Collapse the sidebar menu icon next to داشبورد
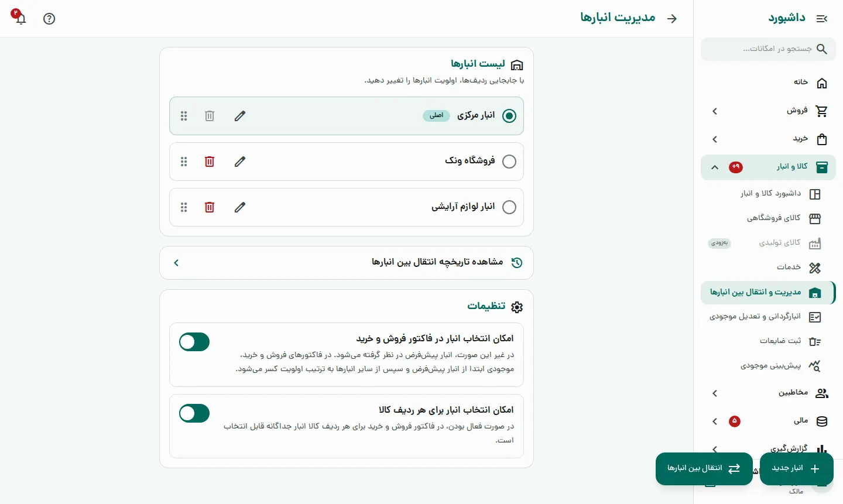The width and height of the screenshot is (843, 504). coord(822,19)
